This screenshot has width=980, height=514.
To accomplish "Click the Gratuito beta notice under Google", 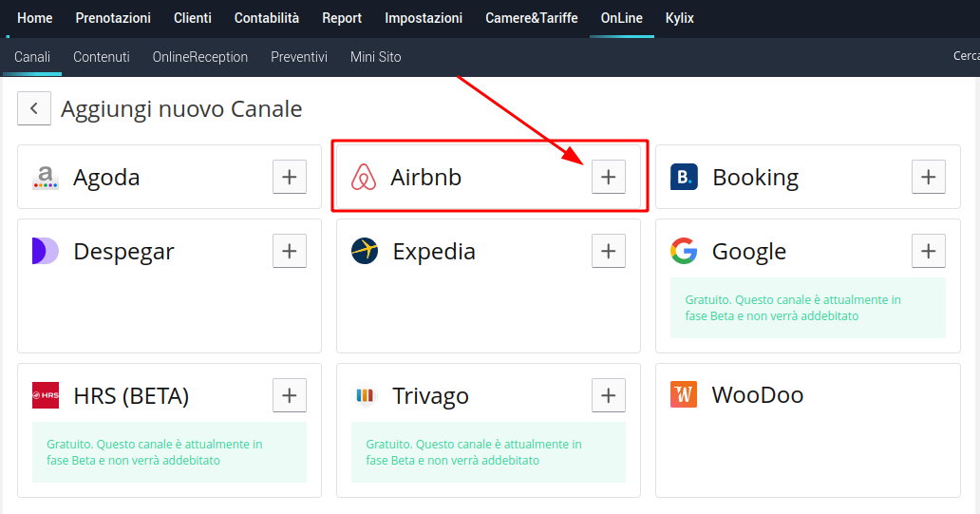I will pos(807,308).
